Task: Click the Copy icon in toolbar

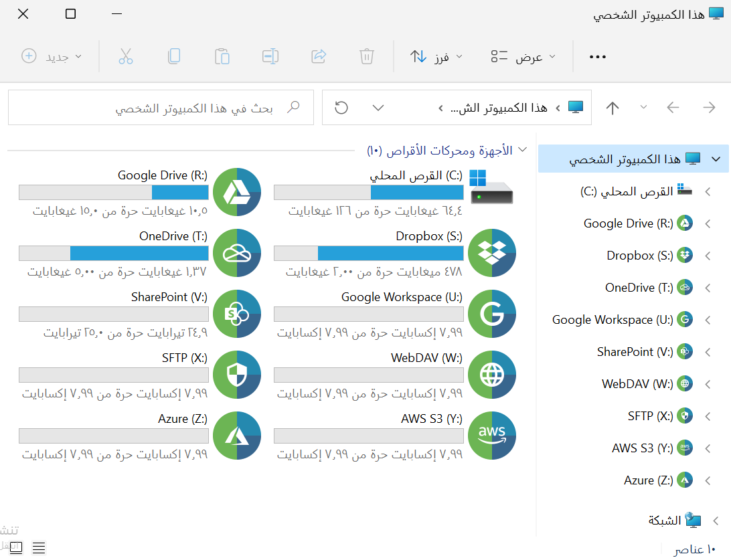Action: coord(174,56)
